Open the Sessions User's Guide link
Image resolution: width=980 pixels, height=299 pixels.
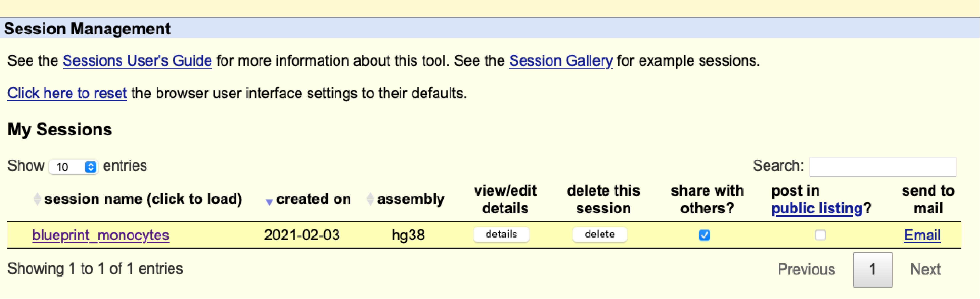pos(137,61)
